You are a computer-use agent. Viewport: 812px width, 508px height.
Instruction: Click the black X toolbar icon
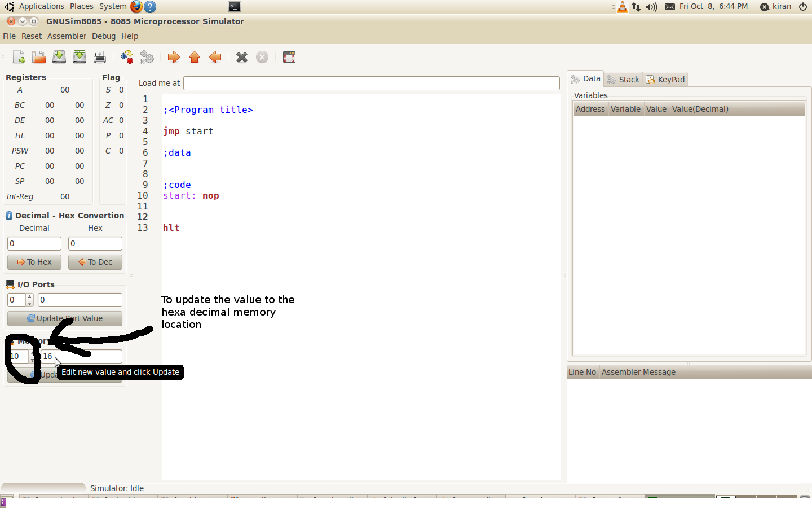pyautogui.click(x=242, y=57)
